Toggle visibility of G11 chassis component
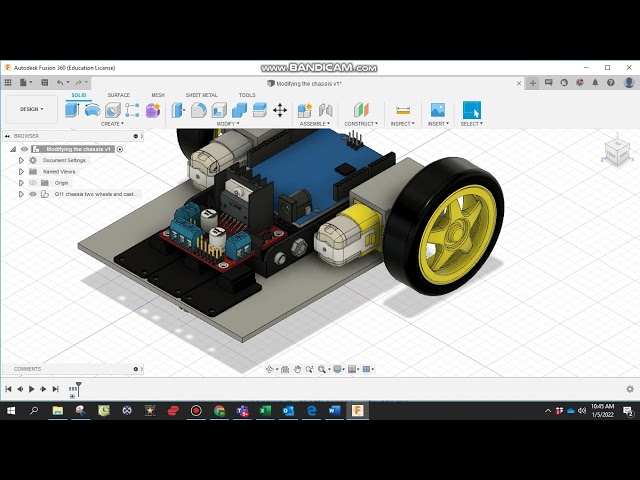This screenshot has width=640, height=480. coord(33,194)
